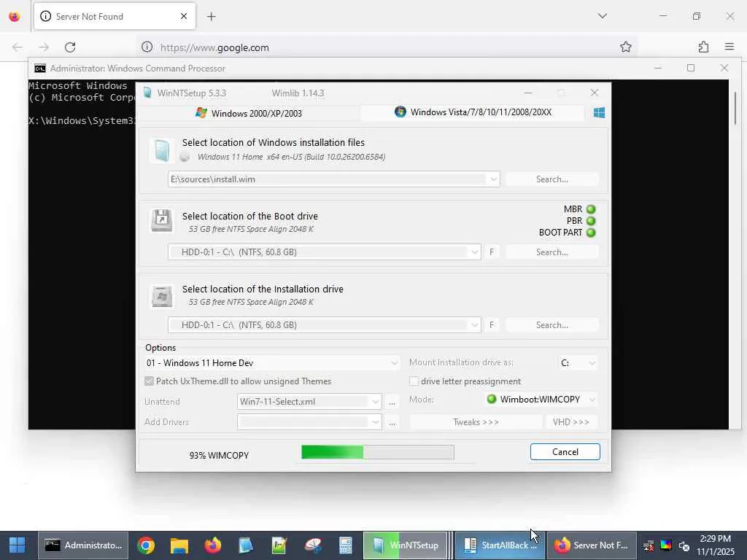Click the installation files source icon
The width and height of the screenshot is (747, 560).
(161, 150)
